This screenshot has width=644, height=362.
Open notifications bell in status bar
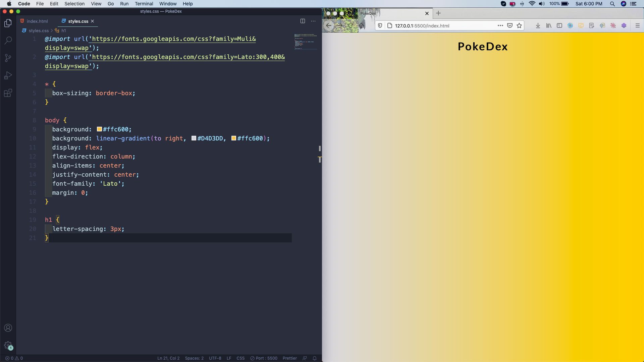pos(315,358)
